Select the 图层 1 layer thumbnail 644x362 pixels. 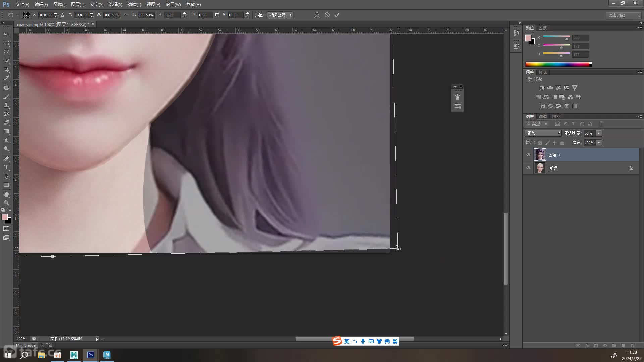coord(540,155)
